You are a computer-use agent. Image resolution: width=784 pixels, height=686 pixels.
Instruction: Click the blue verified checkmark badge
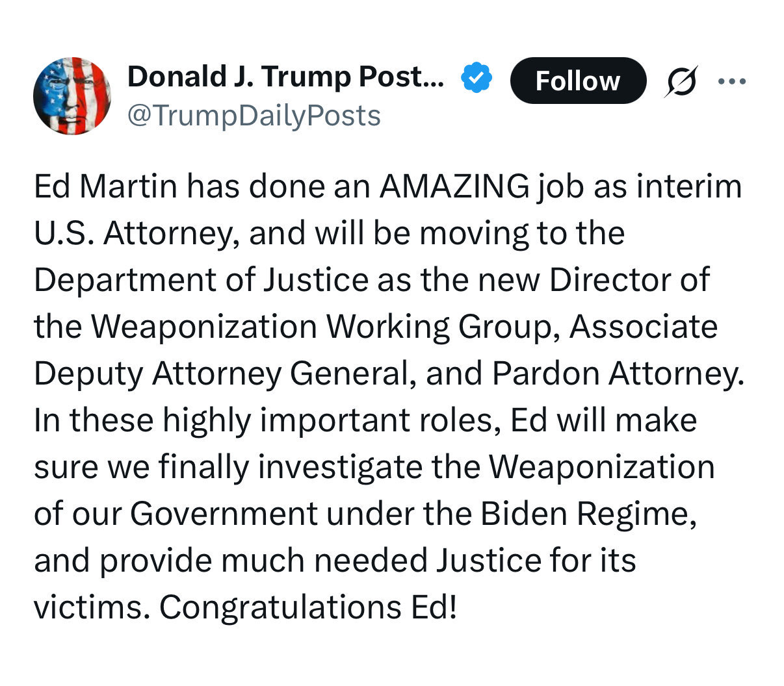click(x=477, y=79)
